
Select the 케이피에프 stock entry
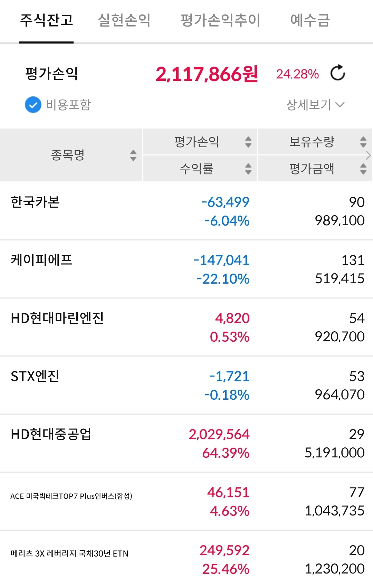pyautogui.click(x=186, y=269)
